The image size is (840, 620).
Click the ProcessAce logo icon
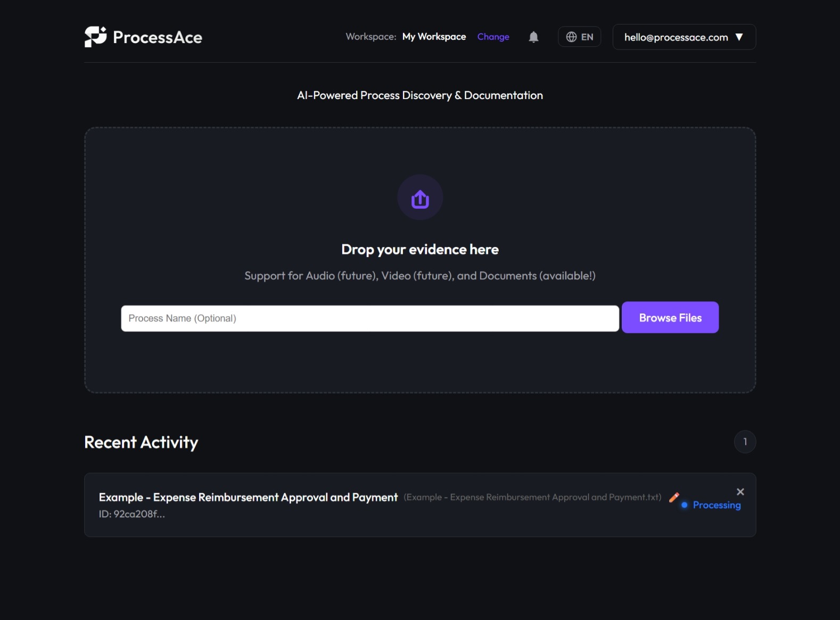point(95,37)
